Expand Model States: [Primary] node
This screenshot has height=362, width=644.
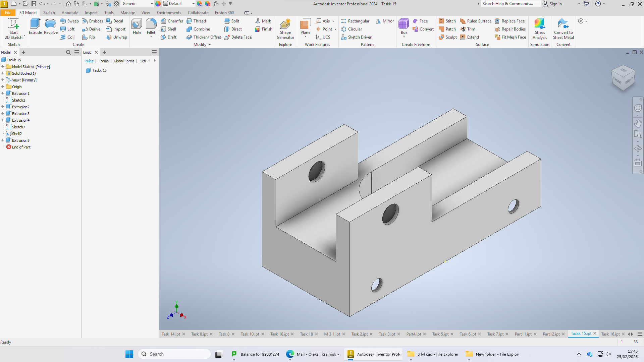(3, 67)
